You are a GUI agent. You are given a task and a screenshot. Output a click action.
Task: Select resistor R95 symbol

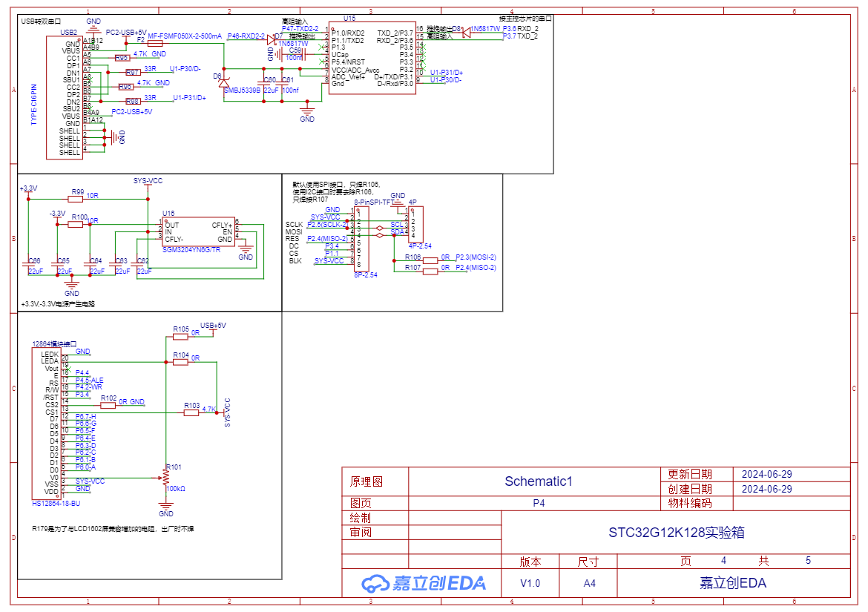coord(122,58)
